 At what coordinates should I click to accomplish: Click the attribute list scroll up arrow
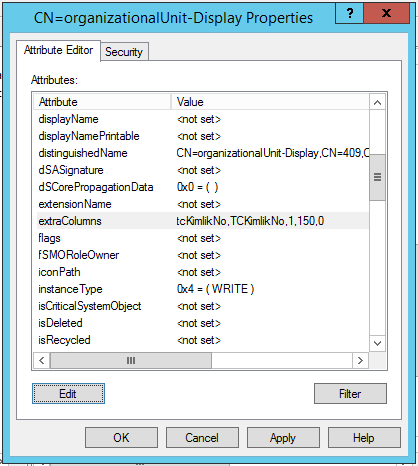point(377,102)
